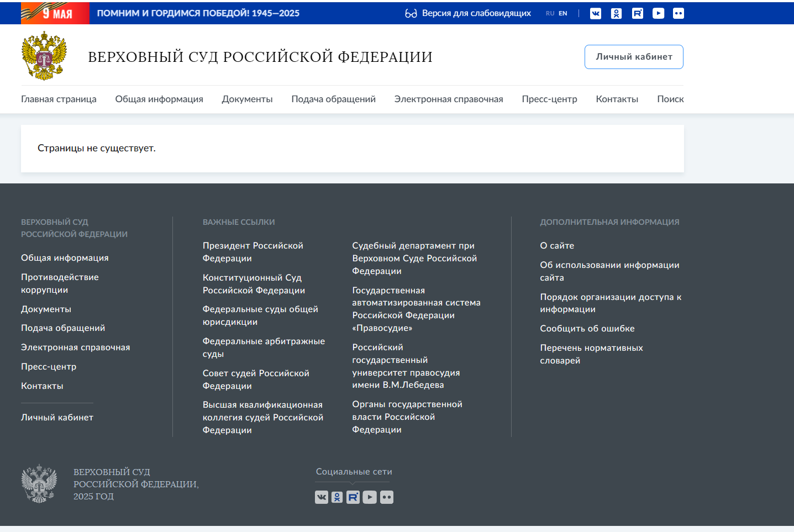This screenshot has width=794, height=532.
Task: Click the Важные ссылки footer heading
Action: (x=239, y=222)
